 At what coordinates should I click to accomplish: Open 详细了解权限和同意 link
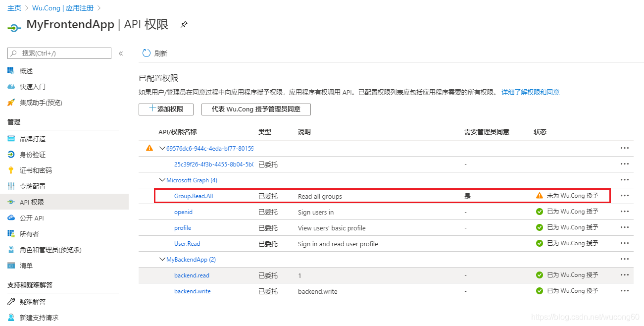[x=531, y=92]
